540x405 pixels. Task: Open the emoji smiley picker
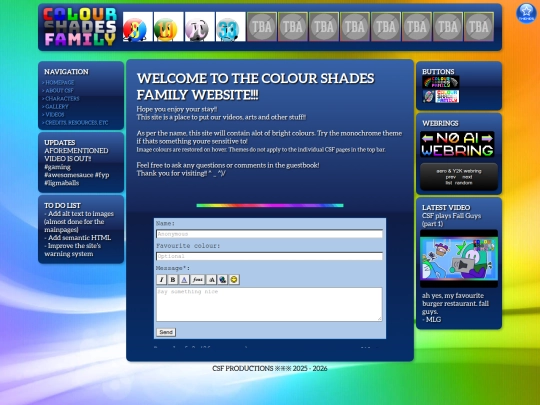234,280
